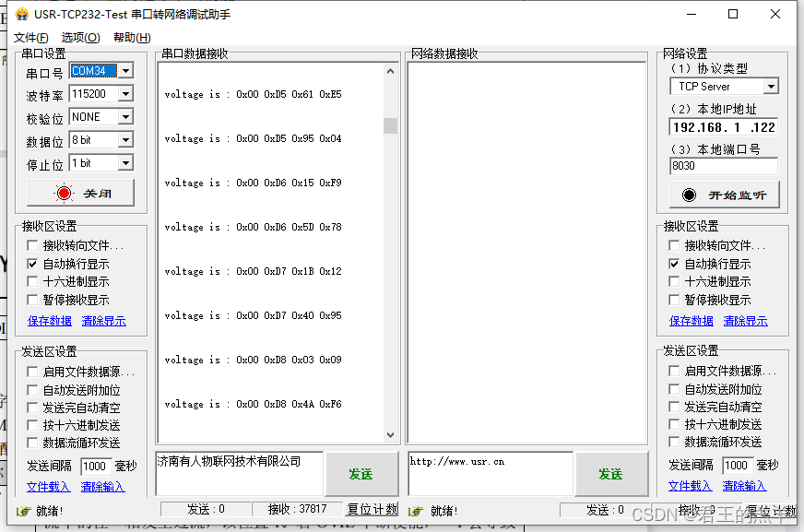Open the 选项(O) menu

click(80, 38)
